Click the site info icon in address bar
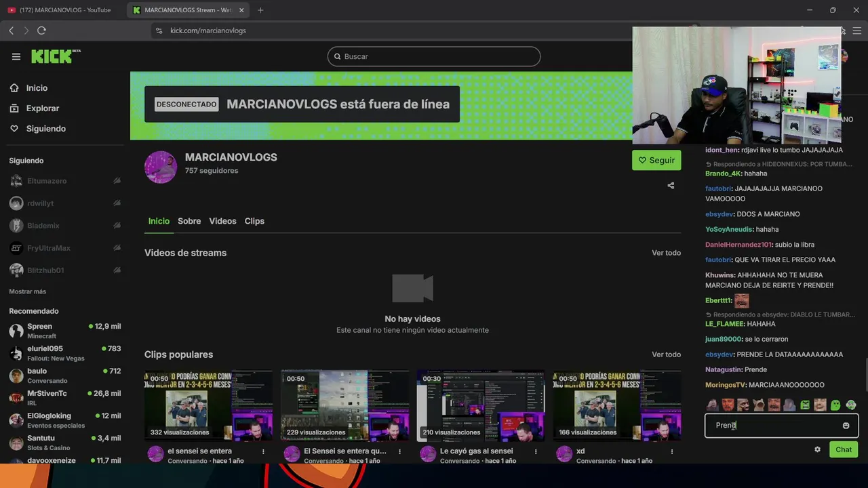 pos(159,30)
